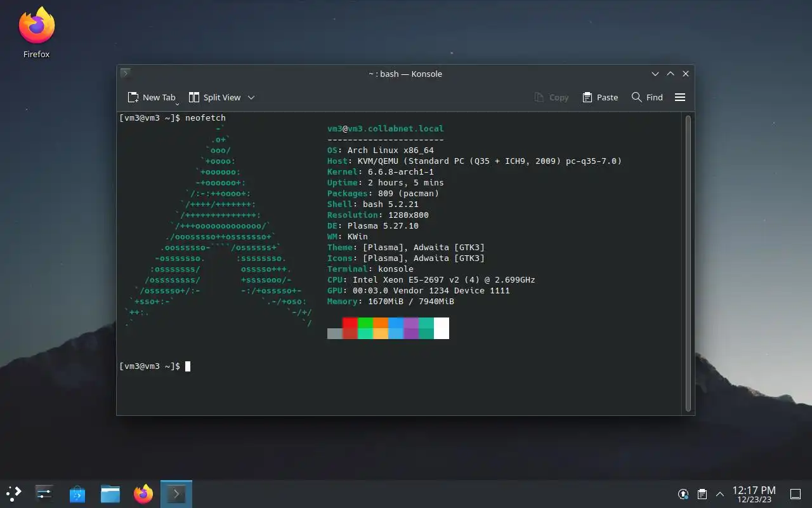Viewport: 812px width, 508px height.
Task: Click the '6.6.8-arch1-1' kernel text
Action: click(x=401, y=172)
